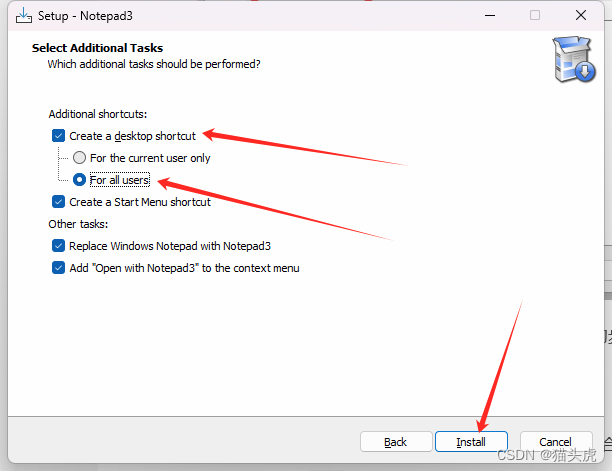Image resolution: width=612 pixels, height=471 pixels.
Task: Click the Additional shortcuts: label
Action: coord(98,114)
